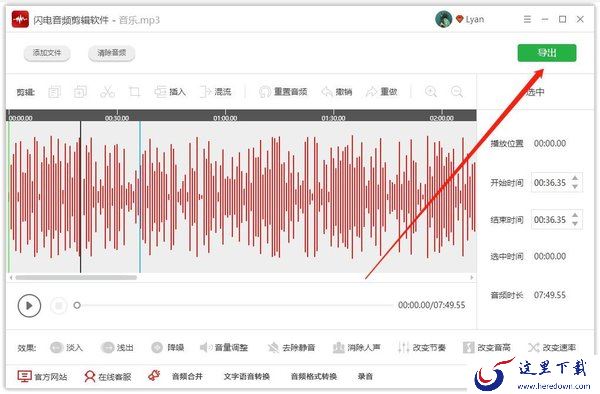
Task: Increase 开始时间 with up stepper arrow
Action: [575, 178]
